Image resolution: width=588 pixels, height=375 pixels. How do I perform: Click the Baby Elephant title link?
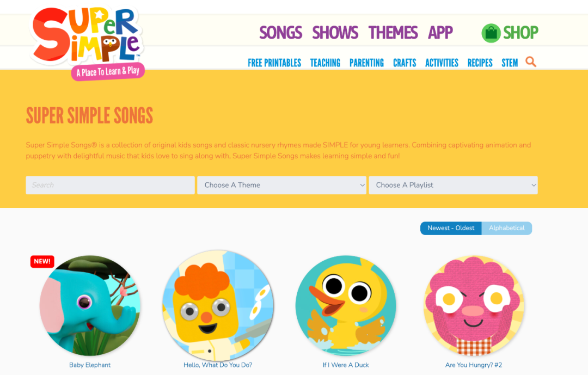(x=90, y=365)
